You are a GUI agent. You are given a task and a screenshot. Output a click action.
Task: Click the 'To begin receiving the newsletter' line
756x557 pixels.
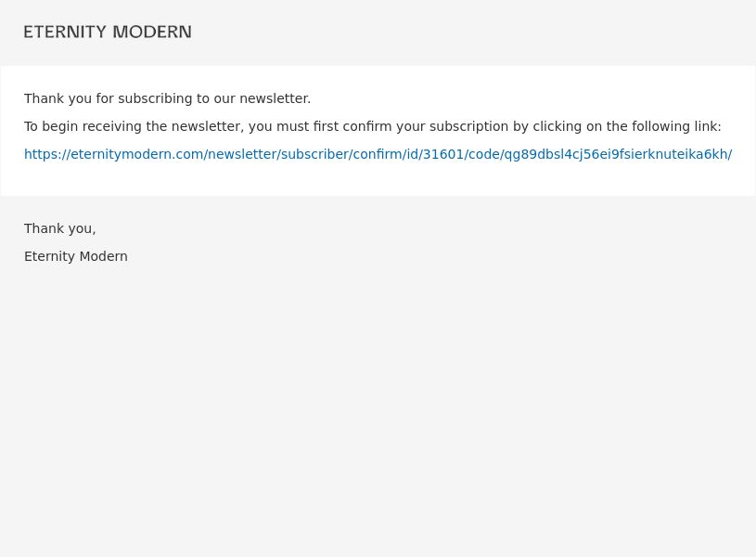point(373,126)
